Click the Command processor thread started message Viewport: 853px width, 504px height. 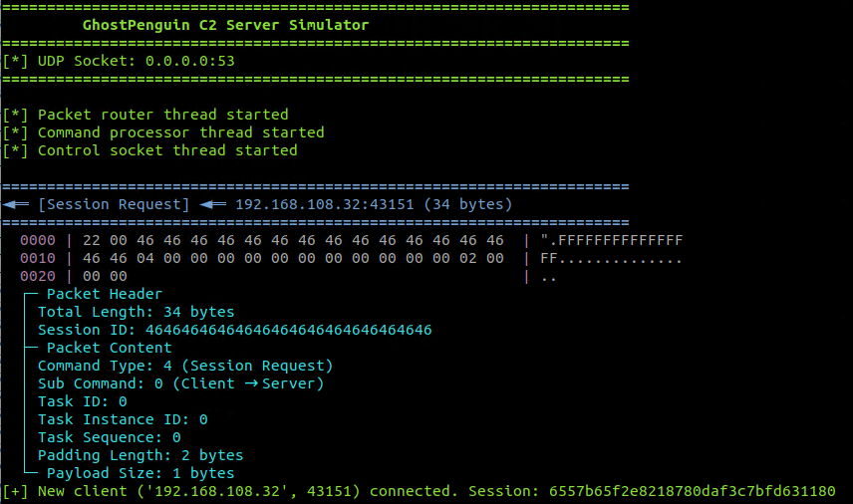(x=163, y=132)
